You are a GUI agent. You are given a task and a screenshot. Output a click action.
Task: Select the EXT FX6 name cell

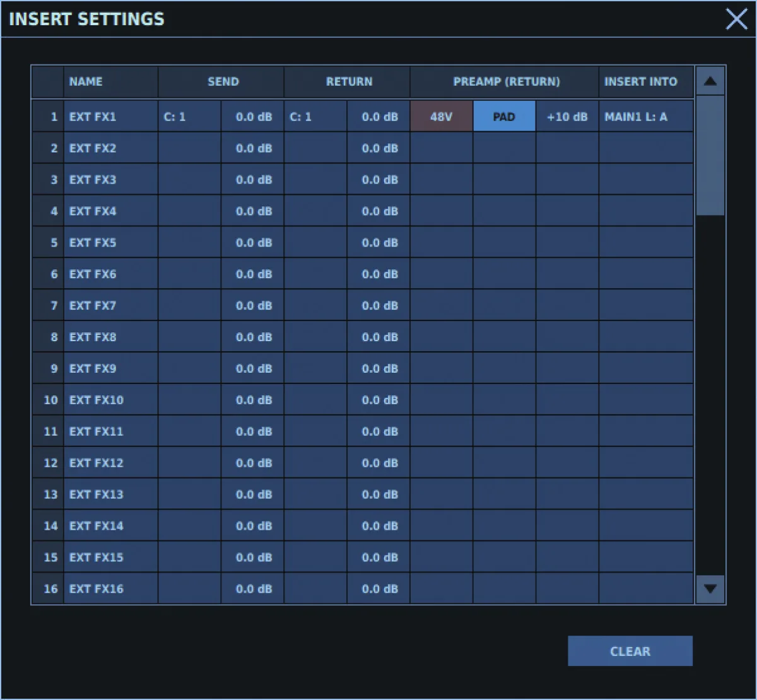pos(110,274)
